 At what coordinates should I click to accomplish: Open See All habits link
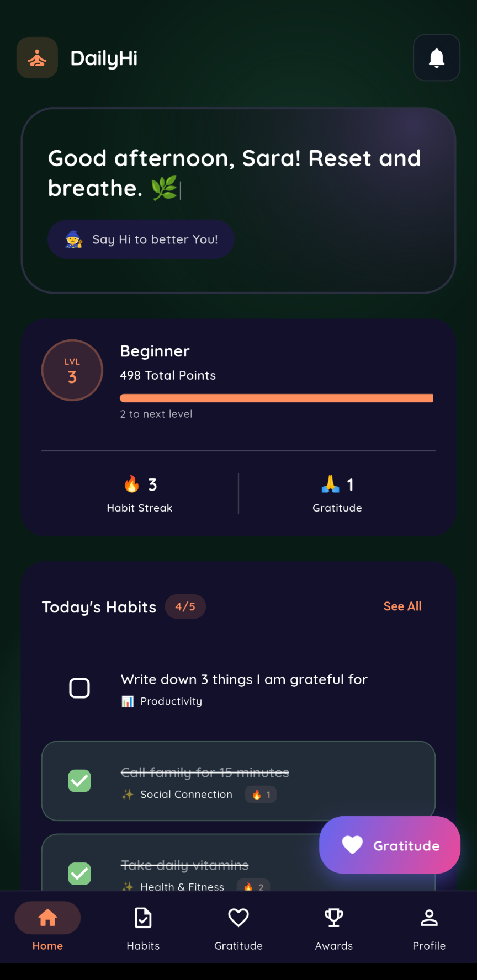(402, 606)
